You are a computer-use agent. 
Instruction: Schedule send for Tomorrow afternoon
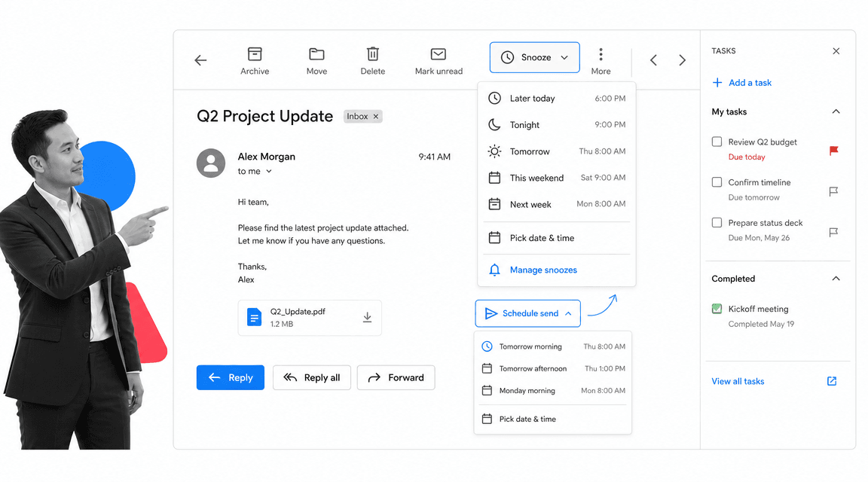553,368
